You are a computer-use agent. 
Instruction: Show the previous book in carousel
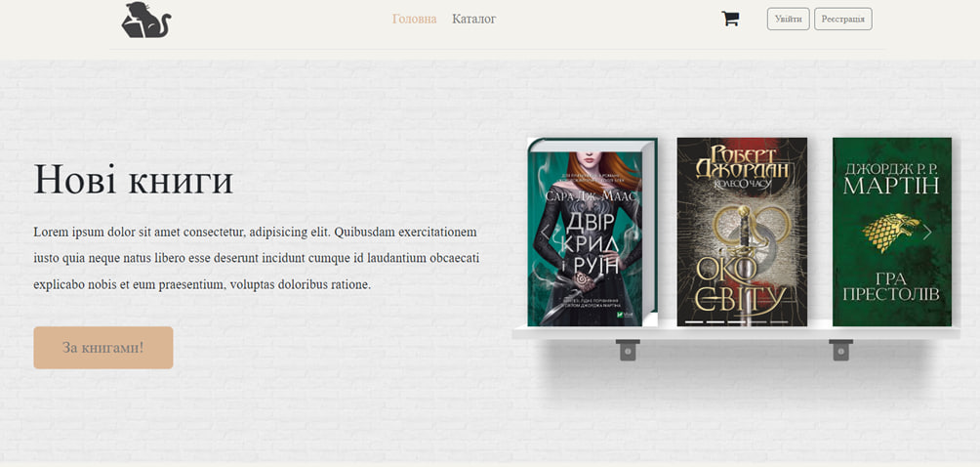coord(545,232)
